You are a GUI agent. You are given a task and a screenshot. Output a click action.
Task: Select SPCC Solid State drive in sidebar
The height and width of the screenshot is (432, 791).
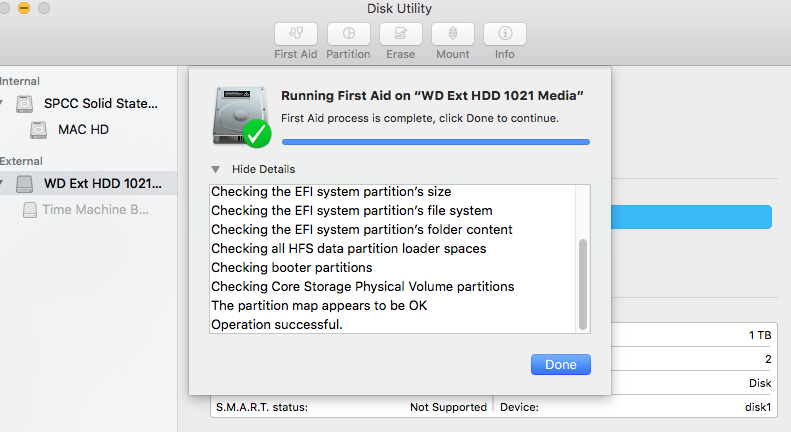click(x=100, y=103)
